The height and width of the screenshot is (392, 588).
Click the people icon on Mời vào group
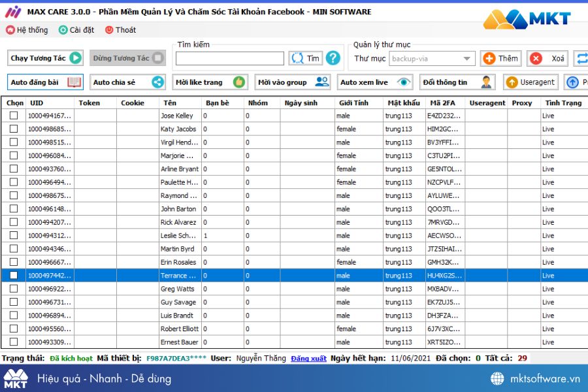click(322, 82)
